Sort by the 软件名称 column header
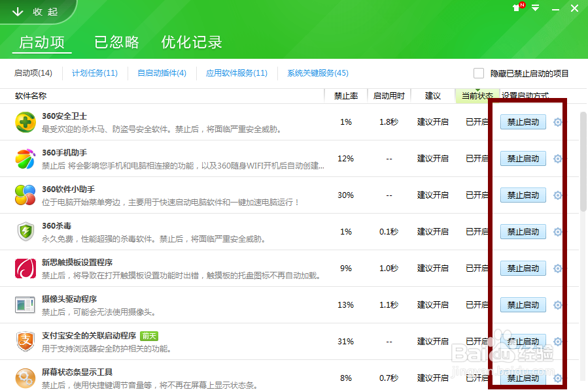Screen dimensions: 588x392 point(31,96)
